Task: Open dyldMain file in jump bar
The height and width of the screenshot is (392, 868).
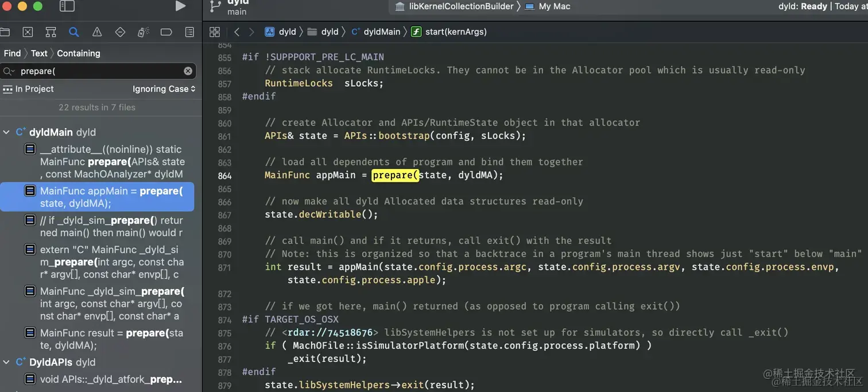Action: (375, 32)
